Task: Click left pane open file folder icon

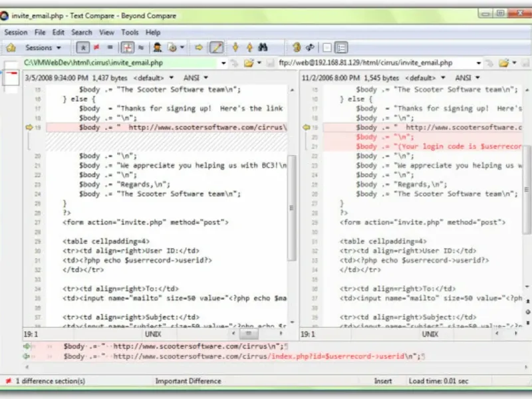Action: click(249, 63)
